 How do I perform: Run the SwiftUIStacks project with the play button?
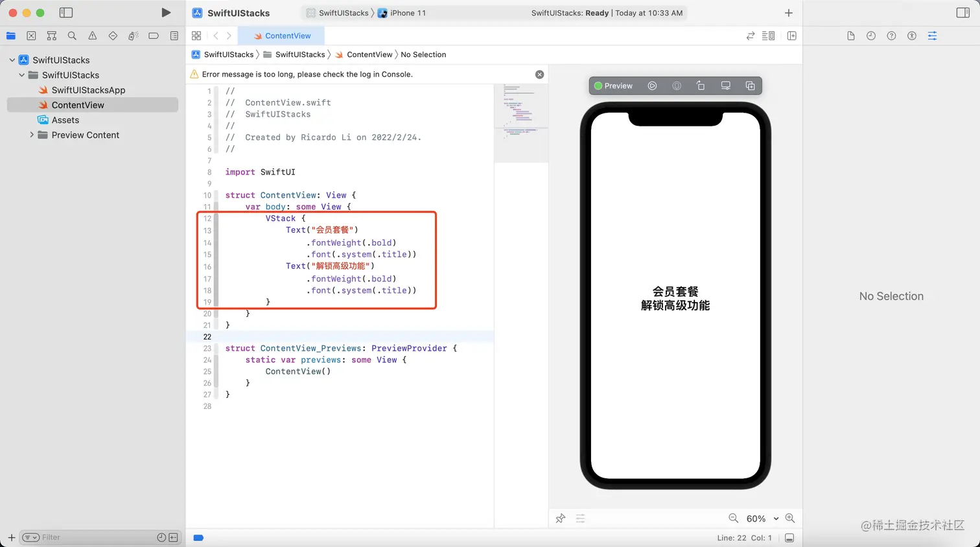[x=166, y=12]
